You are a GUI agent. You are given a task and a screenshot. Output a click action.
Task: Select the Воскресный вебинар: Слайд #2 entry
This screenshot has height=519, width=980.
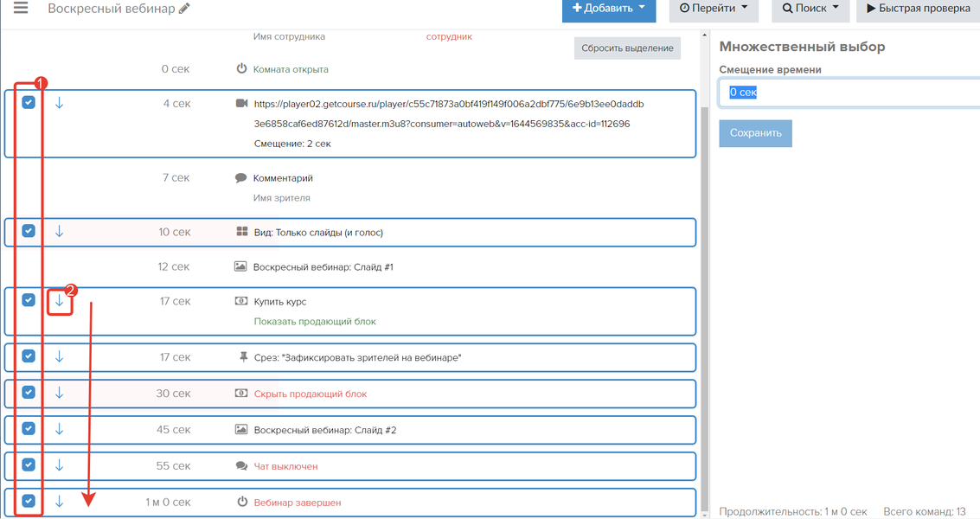tap(324, 430)
